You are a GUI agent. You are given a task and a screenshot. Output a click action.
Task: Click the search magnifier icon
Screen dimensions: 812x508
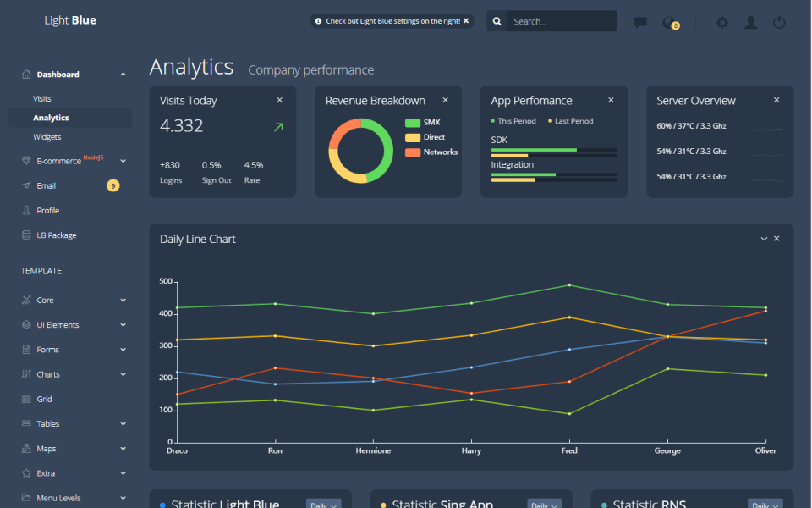[497, 22]
